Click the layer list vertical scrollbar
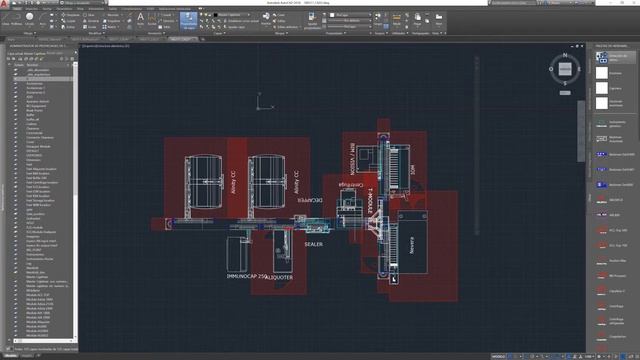This screenshot has width=640, height=360. [75, 200]
